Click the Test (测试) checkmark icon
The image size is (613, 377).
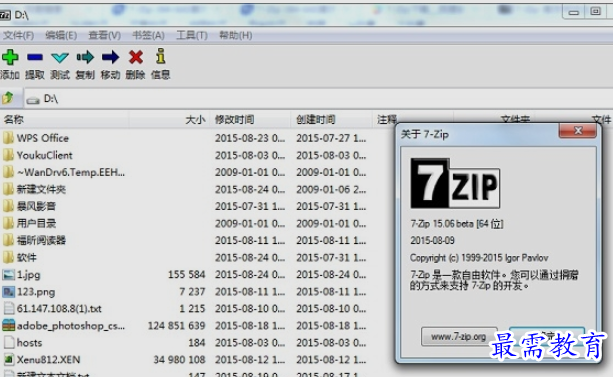point(60,58)
